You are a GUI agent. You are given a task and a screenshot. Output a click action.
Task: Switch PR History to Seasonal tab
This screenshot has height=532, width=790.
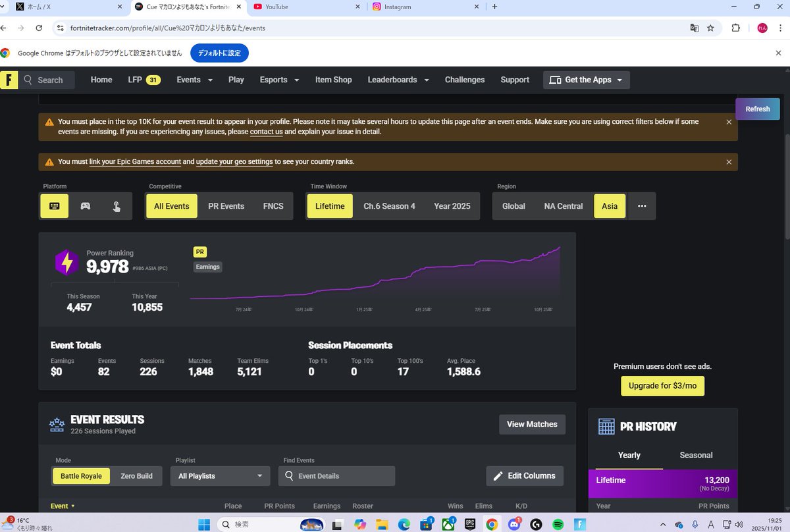click(696, 455)
